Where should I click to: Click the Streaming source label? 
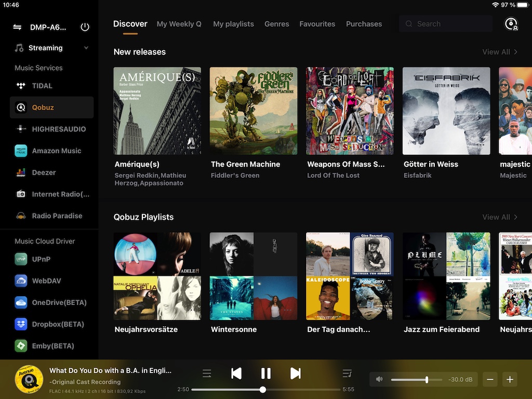tap(46, 48)
